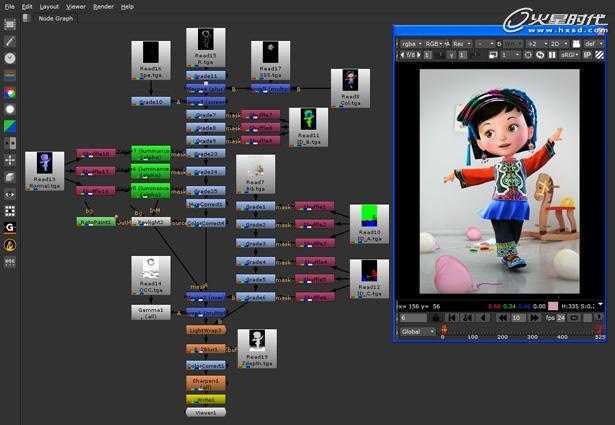Open the Keyer nodes green-blue icon
615x425 pixels.
pyautogui.click(x=10, y=126)
